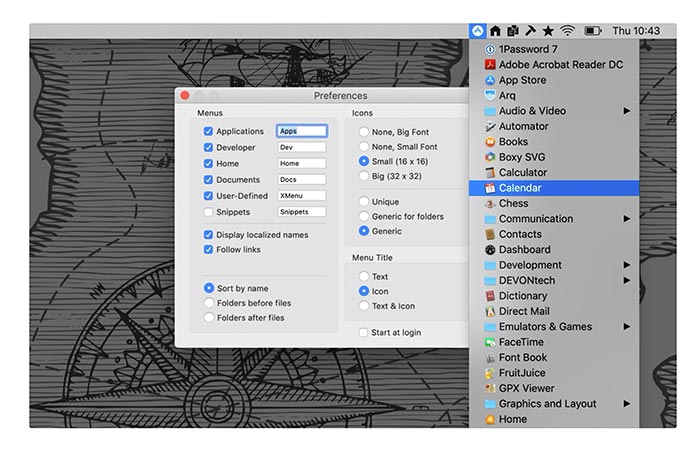Launch 1Password 7 from the menu
The height and width of the screenshot is (450, 700).
point(554,49)
